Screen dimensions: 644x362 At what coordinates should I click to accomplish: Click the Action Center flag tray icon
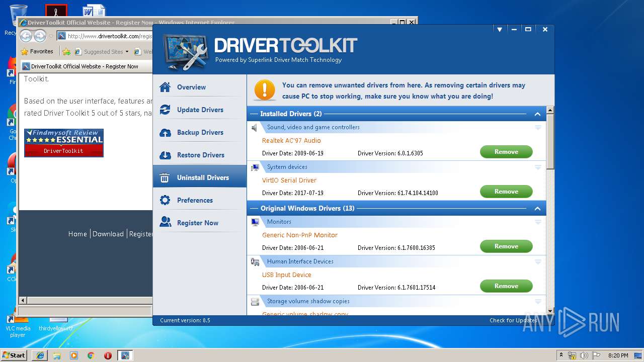[595, 355]
